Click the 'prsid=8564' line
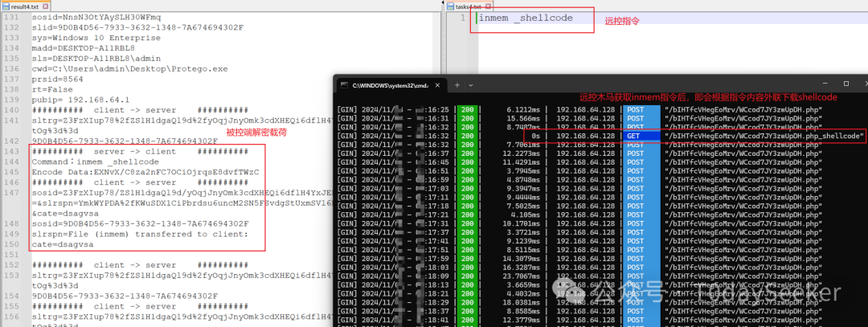868x327 pixels. pyautogui.click(x=57, y=79)
